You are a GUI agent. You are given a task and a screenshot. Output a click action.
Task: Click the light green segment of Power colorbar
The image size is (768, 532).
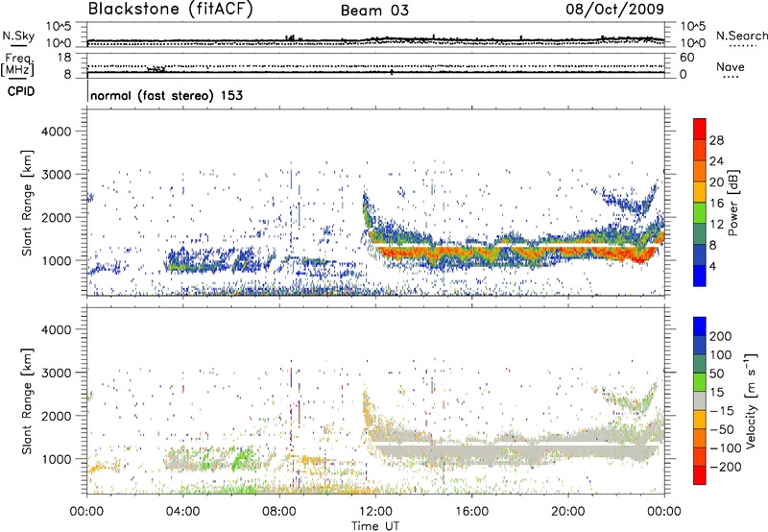(x=700, y=213)
